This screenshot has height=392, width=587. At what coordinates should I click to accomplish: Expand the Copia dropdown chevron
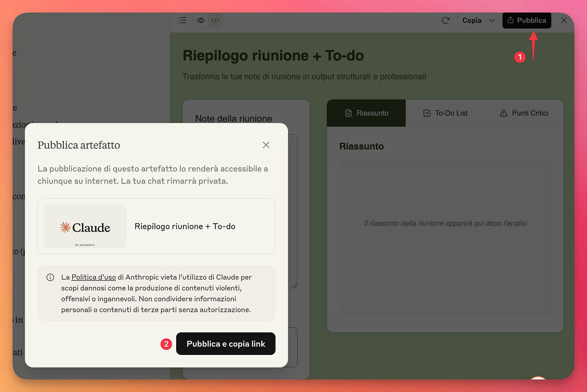492,20
